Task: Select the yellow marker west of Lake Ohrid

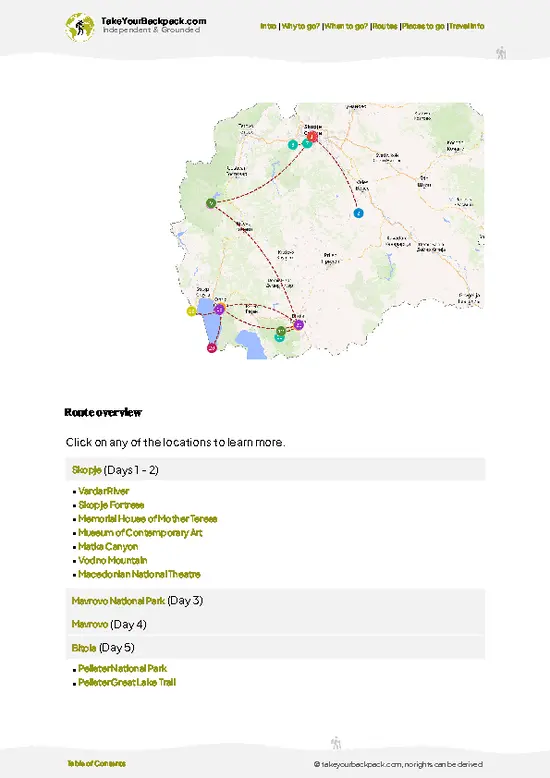Action: 192,311
